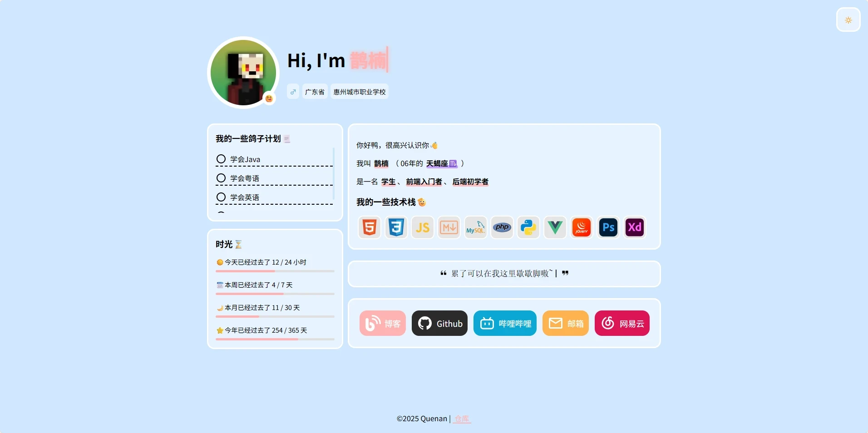
Task: Select the JavaScript JS icon
Action: click(x=423, y=227)
